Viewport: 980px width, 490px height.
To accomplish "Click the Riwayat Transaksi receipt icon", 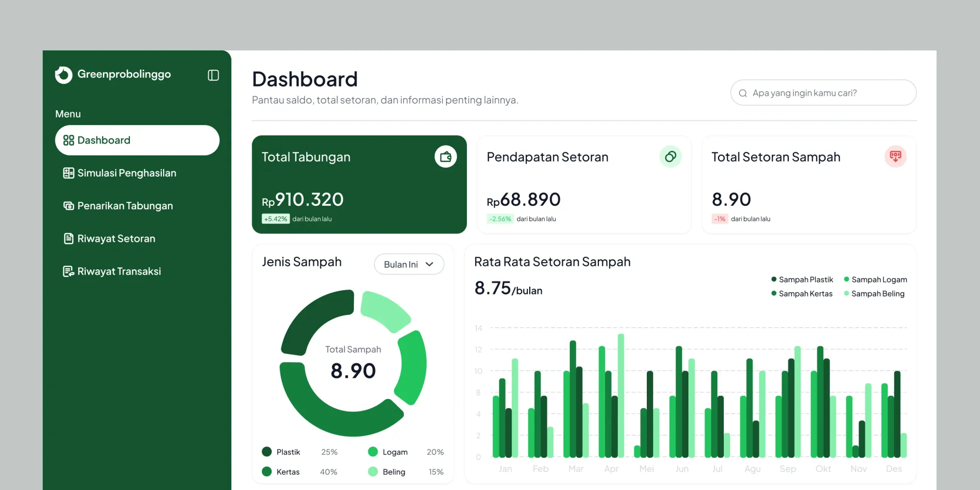I will (x=69, y=271).
